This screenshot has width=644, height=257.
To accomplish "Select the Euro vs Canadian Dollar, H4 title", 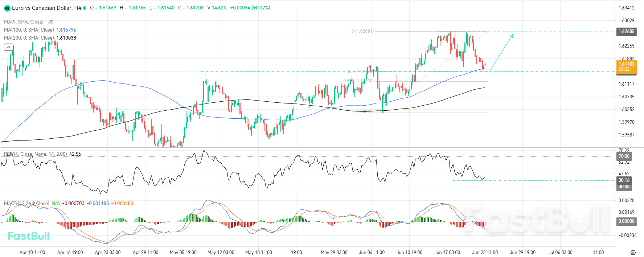I will [47, 8].
